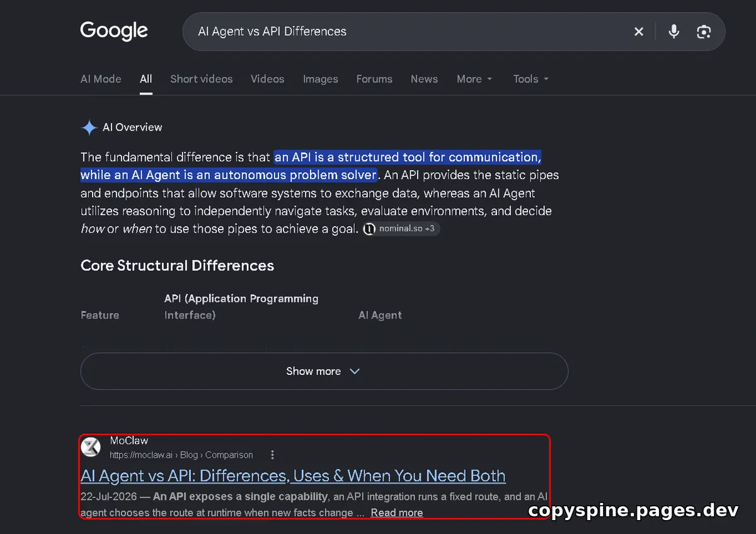Click the highlighted API structured tool sentence

311,166
